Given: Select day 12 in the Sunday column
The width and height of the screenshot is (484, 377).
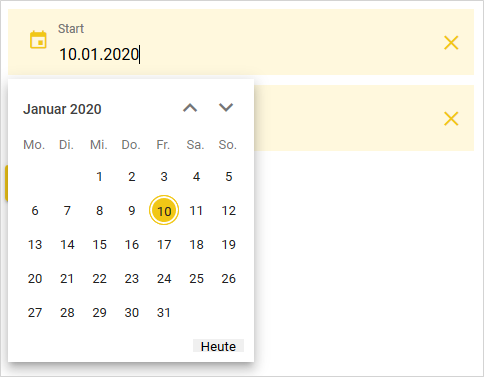Looking at the screenshot, I should click(x=229, y=210).
